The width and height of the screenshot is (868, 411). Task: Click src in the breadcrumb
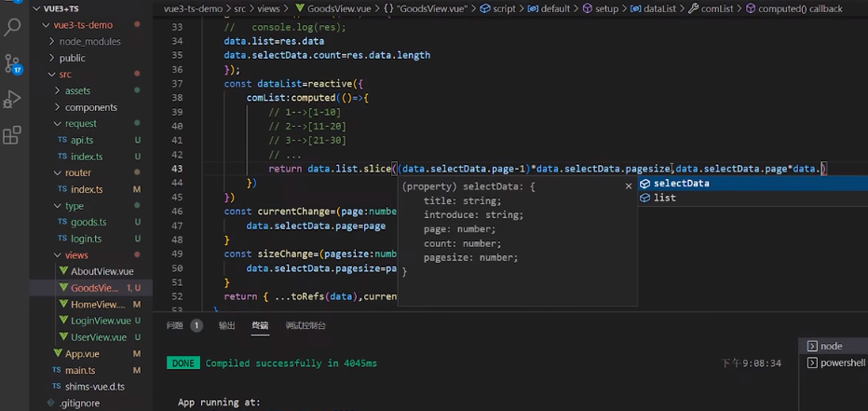click(240, 8)
